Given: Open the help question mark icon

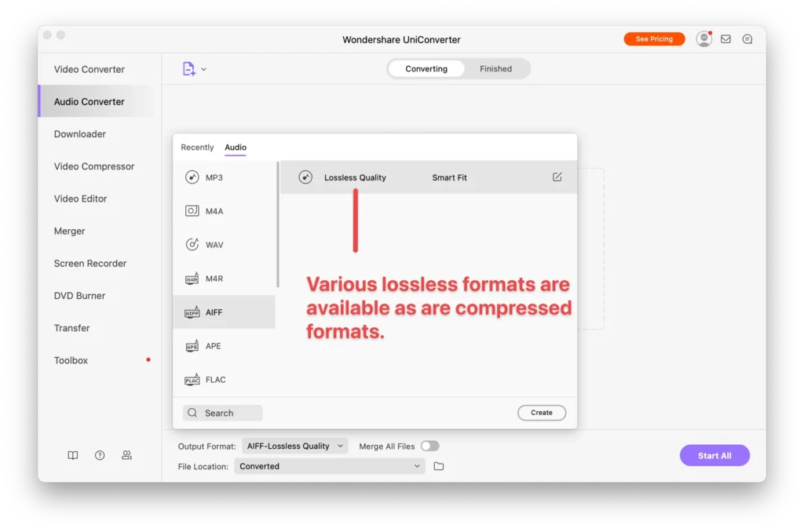Looking at the screenshot, I should pos(100,455).
